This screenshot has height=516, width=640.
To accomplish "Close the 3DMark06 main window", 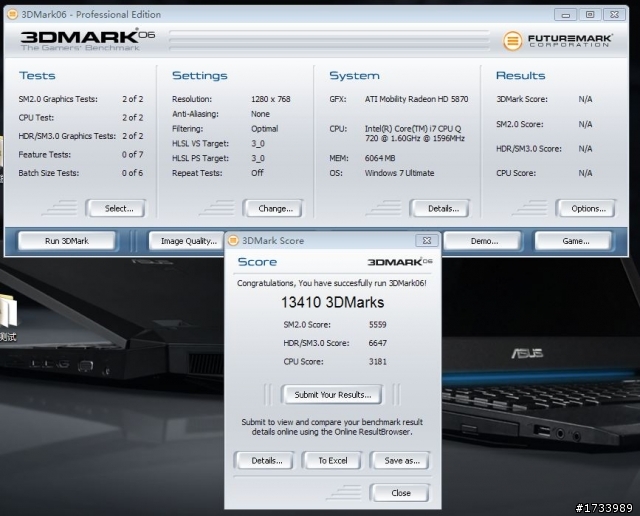I will pyautogui.click(x=614, y=15).
